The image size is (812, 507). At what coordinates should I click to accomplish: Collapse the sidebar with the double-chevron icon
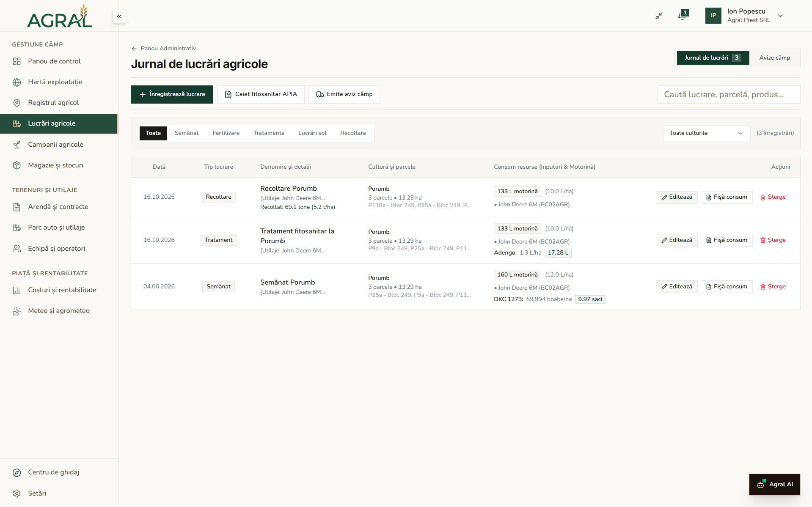click(x=119, y=16)
